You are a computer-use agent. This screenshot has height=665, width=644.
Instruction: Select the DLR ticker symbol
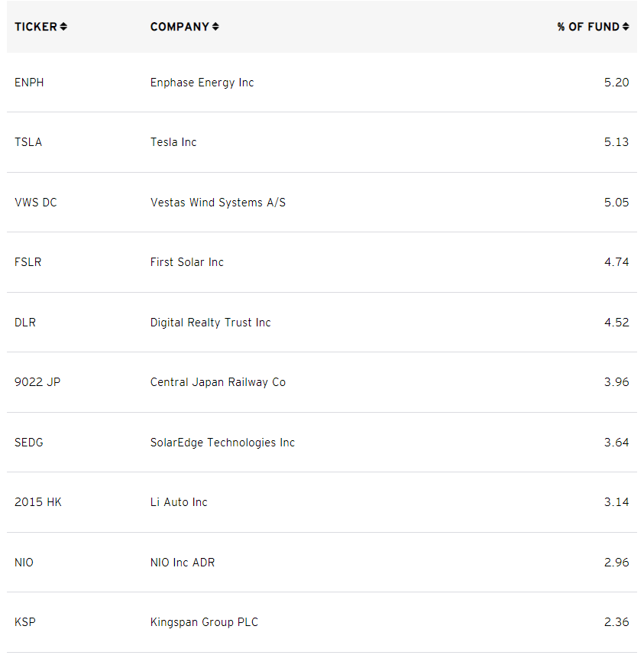tap(25, 323)
